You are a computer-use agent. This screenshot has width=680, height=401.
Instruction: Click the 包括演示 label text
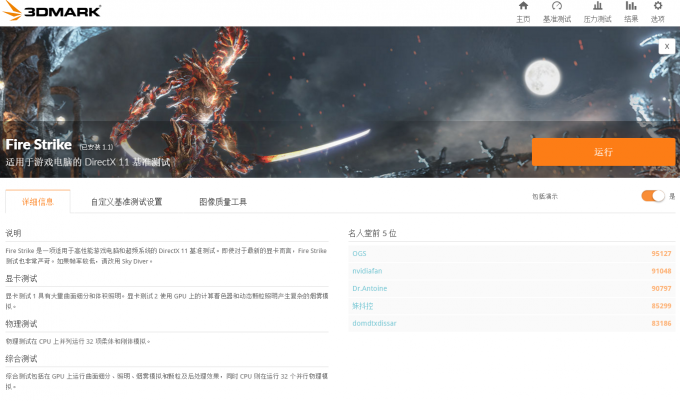[545, 196]
